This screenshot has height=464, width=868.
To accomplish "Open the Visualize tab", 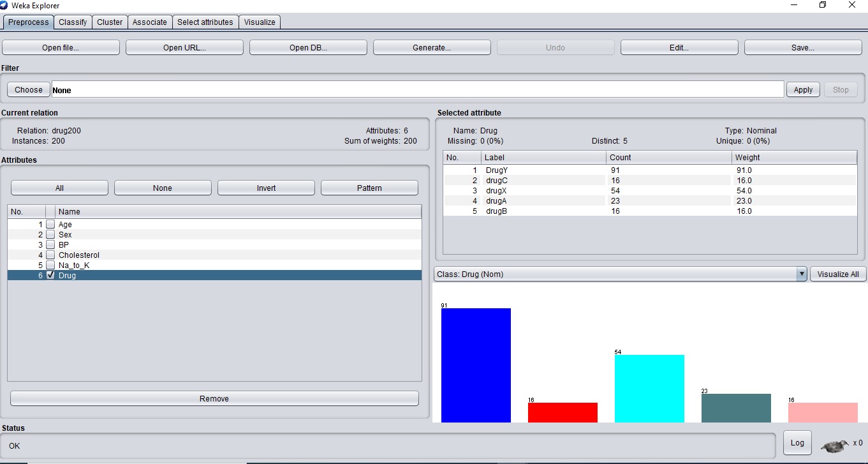I will (260, 22).
